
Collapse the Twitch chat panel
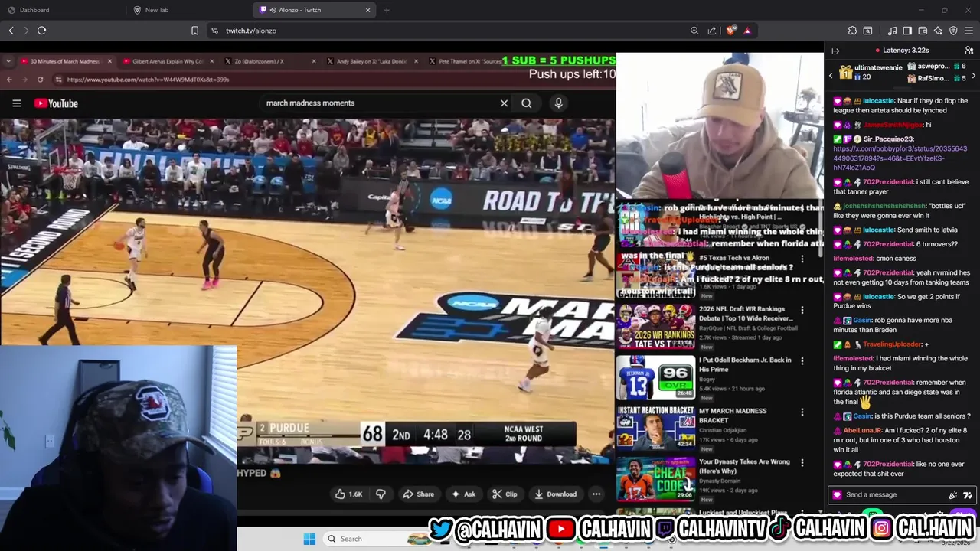(835, 51)
